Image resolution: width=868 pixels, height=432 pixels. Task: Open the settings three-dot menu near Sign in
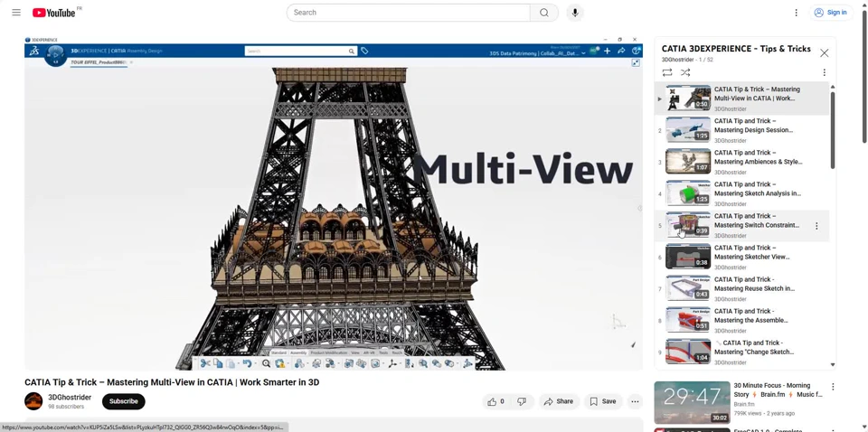click(x=797, y=13)
